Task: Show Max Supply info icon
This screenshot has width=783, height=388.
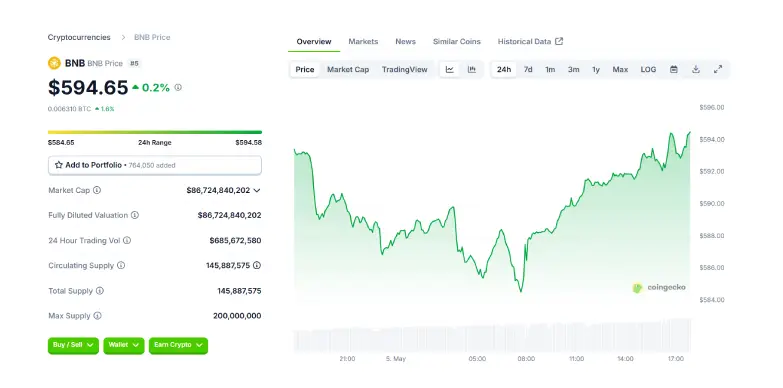Action: click(x=97, y=316)
